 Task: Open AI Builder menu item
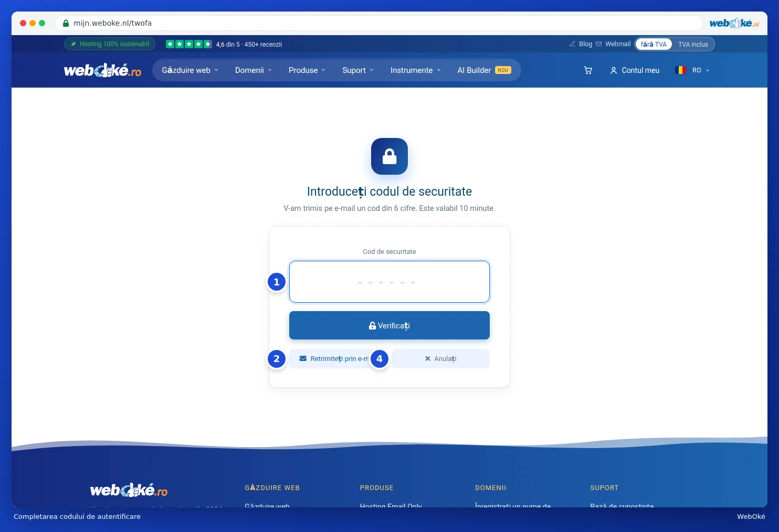click(x=484, y=70)
